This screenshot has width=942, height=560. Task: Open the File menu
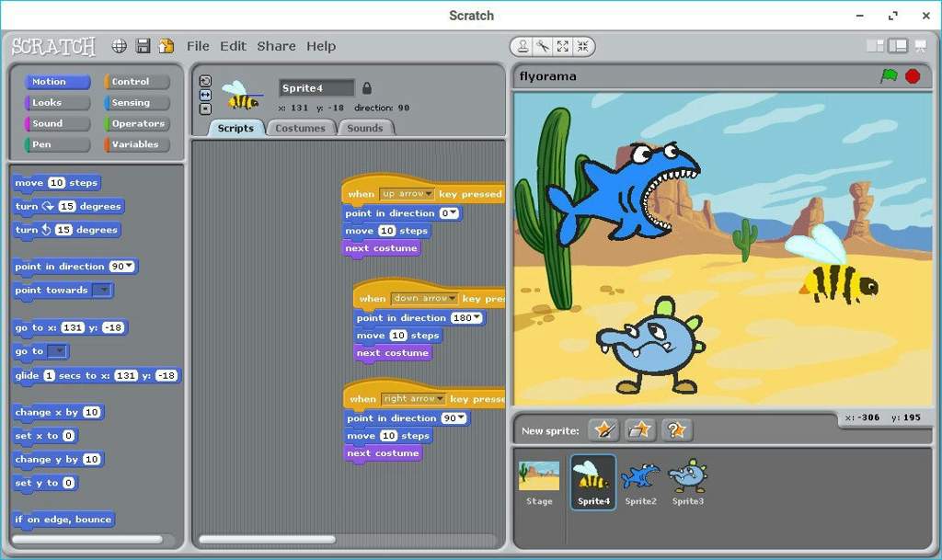coord(198,46)
